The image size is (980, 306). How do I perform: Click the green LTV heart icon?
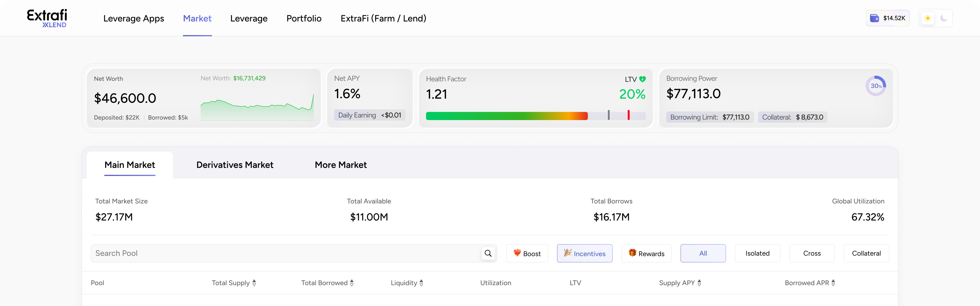642,79
